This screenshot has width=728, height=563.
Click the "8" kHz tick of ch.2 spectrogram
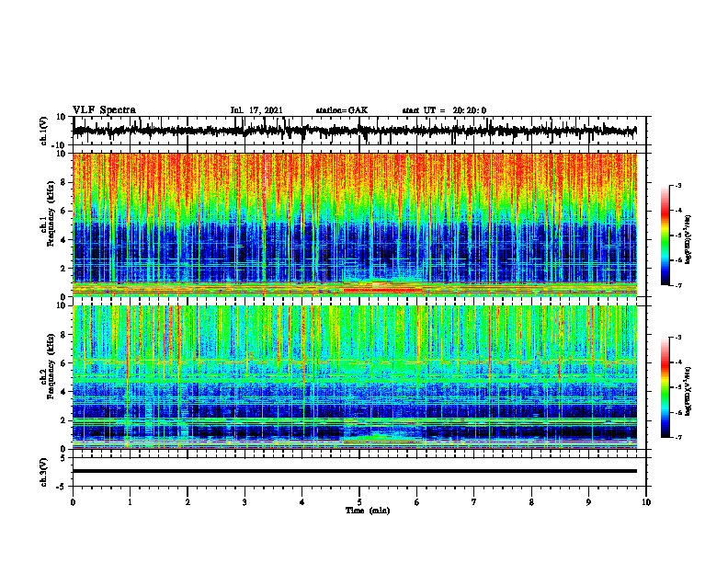tap(63, 335)
